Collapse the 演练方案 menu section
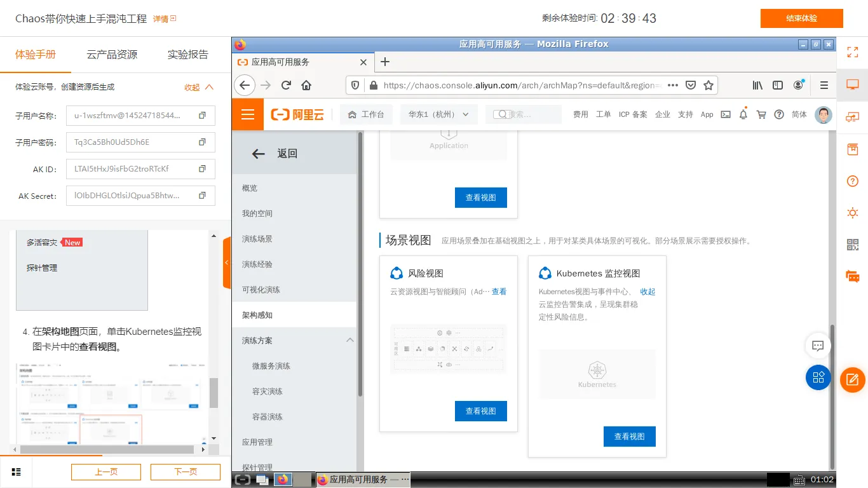This screenshot has height=488, width=868. click(350, 341)
